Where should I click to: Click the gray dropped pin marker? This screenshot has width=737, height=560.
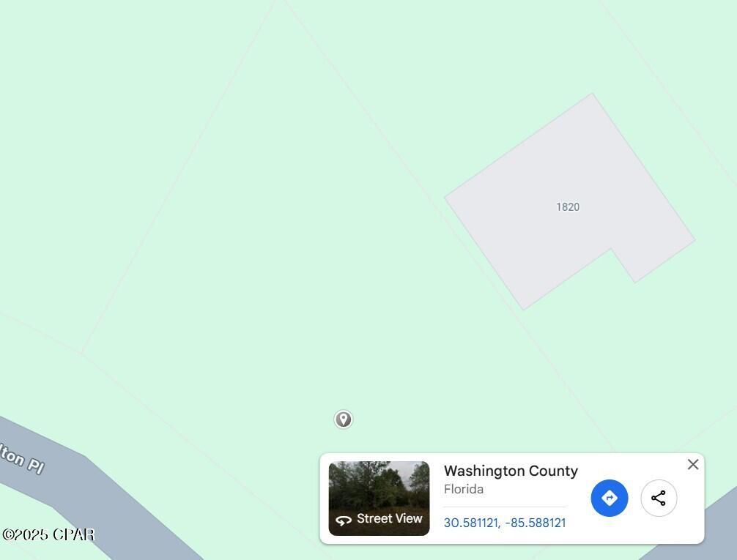pos(343,419)
